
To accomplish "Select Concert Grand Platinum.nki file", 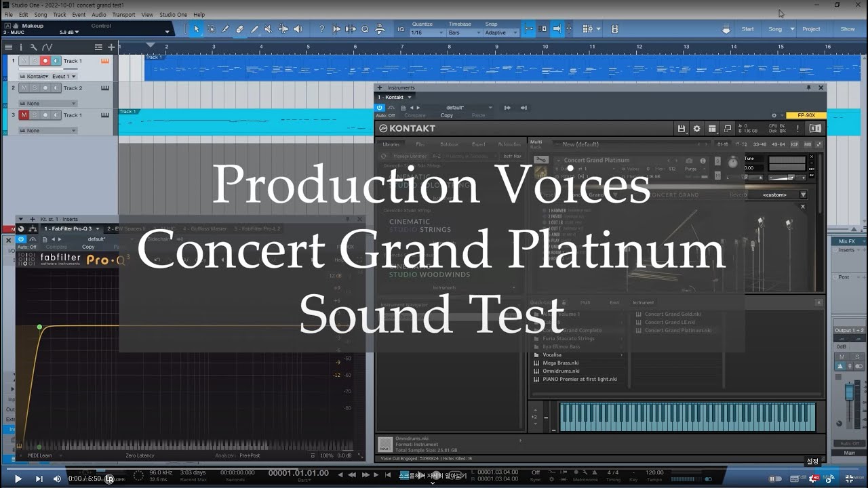I will (x=678, y=331).
